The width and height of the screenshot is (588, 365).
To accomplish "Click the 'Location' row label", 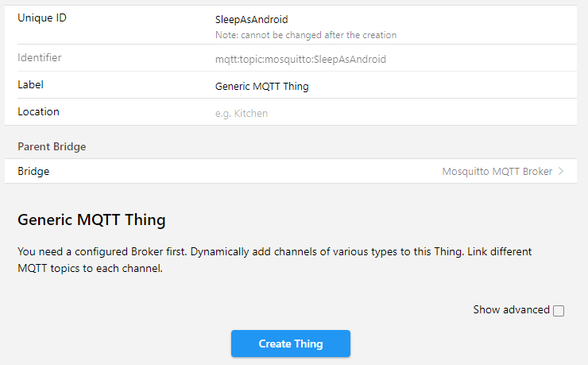I will pos(38,111).
